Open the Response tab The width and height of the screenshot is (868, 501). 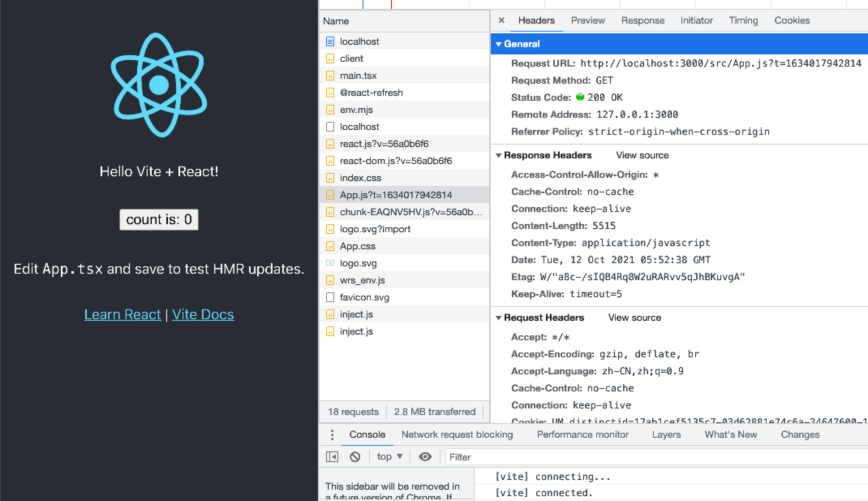click(x=643, y=20)
